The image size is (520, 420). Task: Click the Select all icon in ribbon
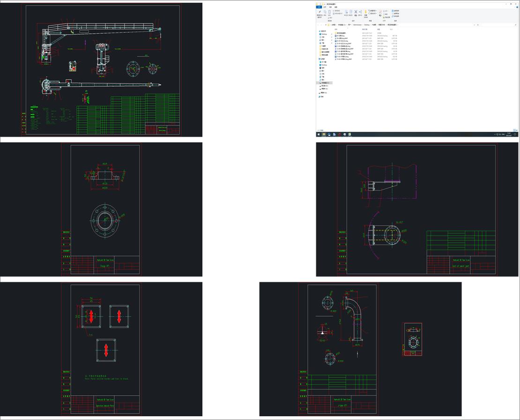tap(393, 11)
